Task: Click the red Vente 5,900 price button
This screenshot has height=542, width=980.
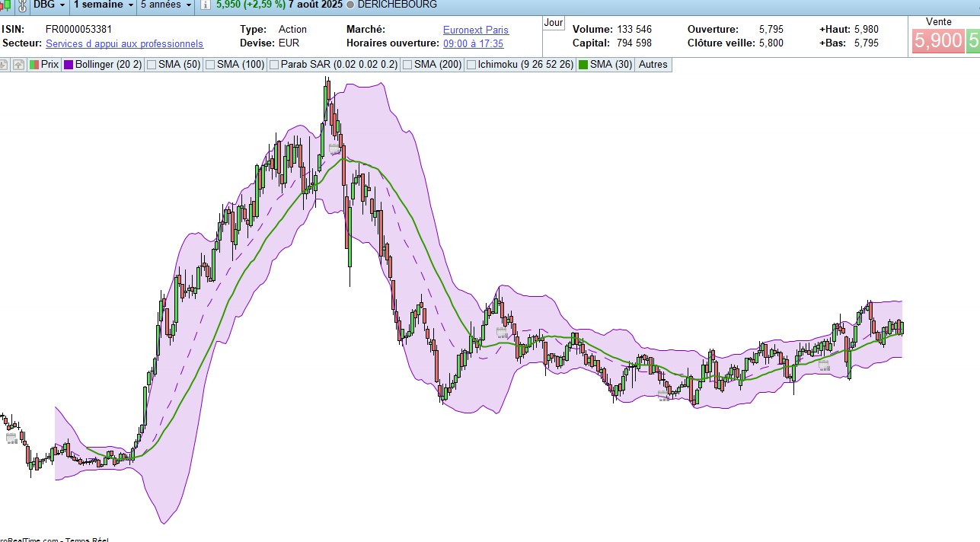Action: click(x=937, y=40)
